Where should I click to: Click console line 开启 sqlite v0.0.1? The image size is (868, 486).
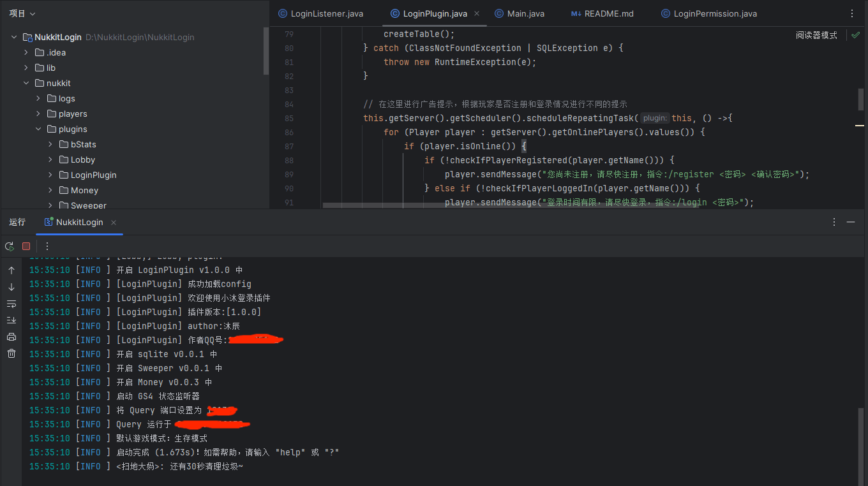tap(123, 354)
